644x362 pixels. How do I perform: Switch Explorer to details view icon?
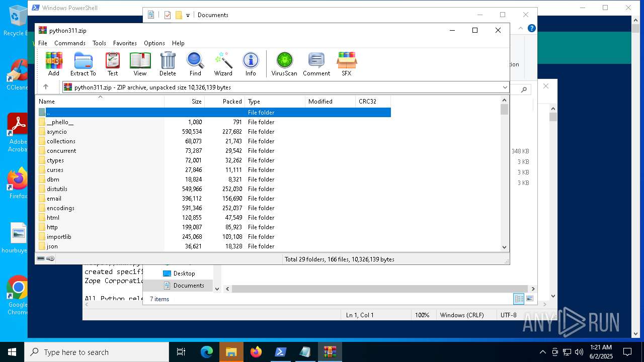[519, 299]
